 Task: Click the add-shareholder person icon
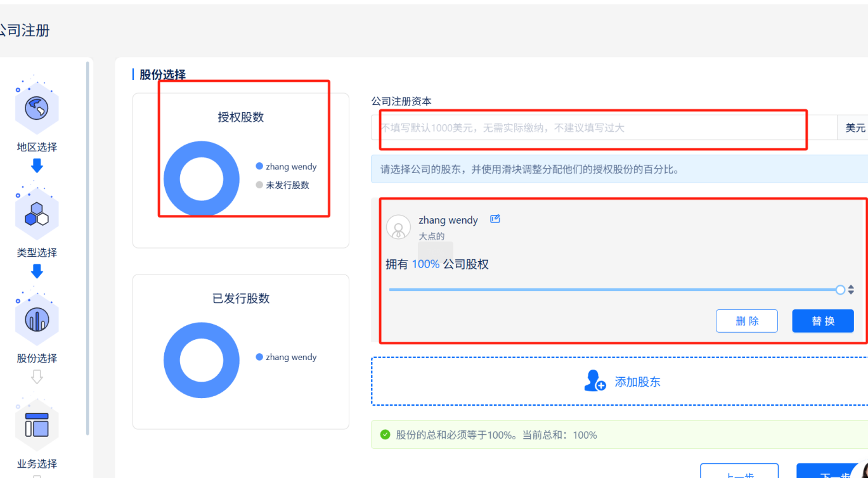click(595, 381)
